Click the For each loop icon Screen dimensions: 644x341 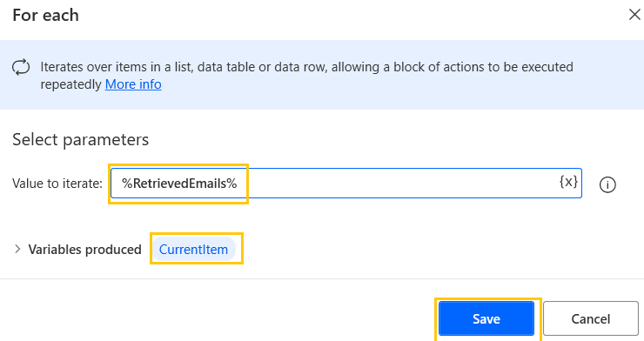[x=21, y=67]
